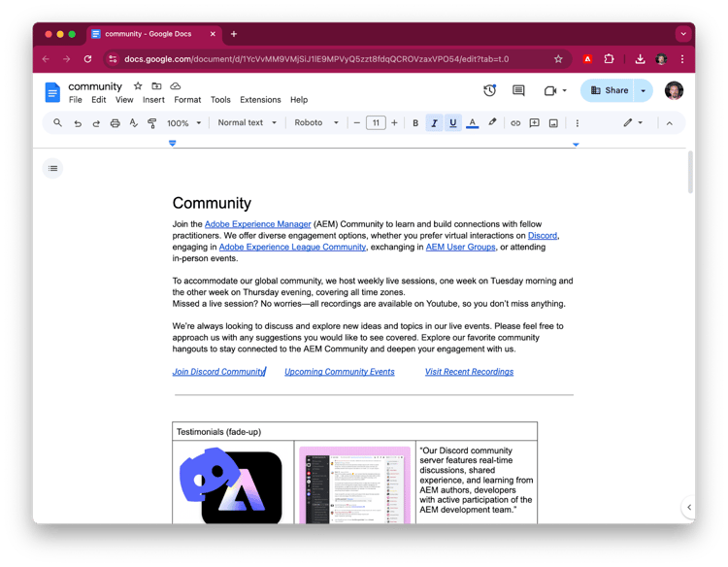Click the Share button
This screenshot has height=567, width=728.
coord(609,90)
